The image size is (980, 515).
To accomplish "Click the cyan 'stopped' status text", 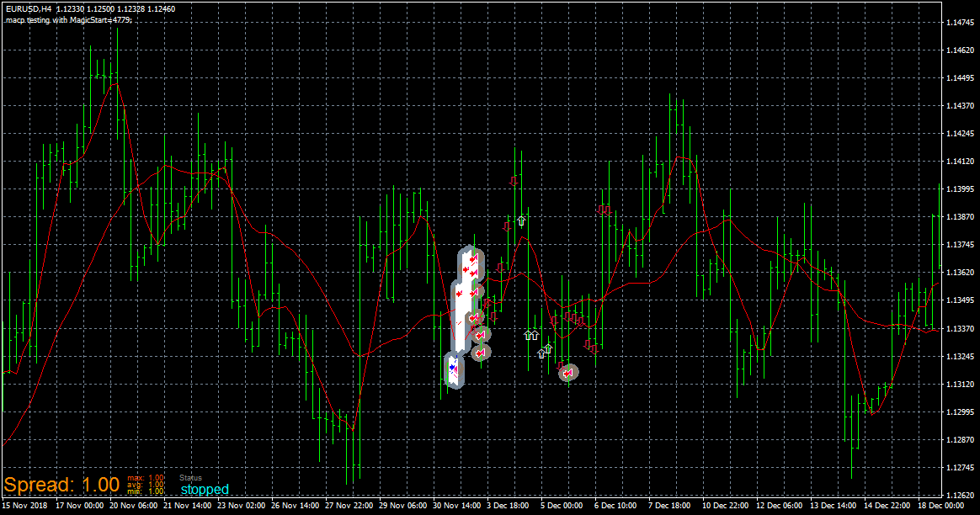I will click(205, 490).
